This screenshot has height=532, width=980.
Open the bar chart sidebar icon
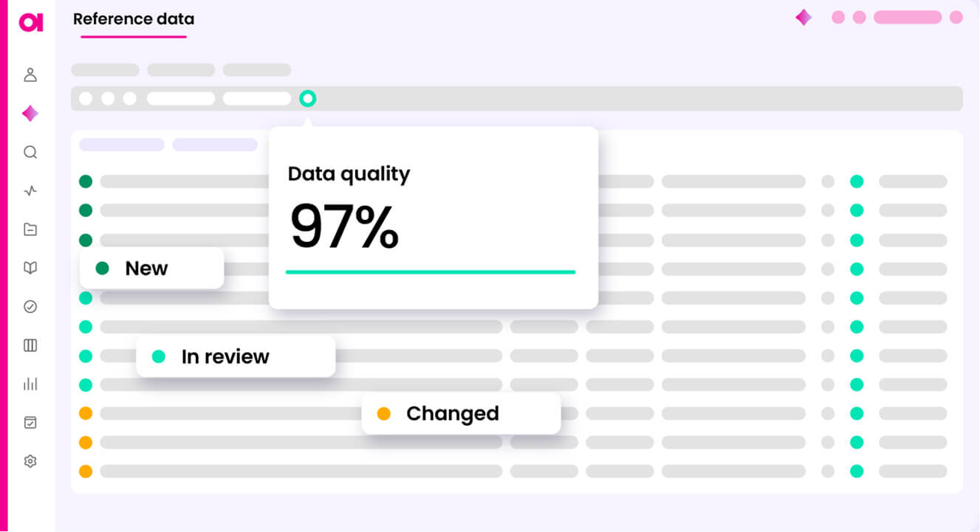[x=30, y=384]
